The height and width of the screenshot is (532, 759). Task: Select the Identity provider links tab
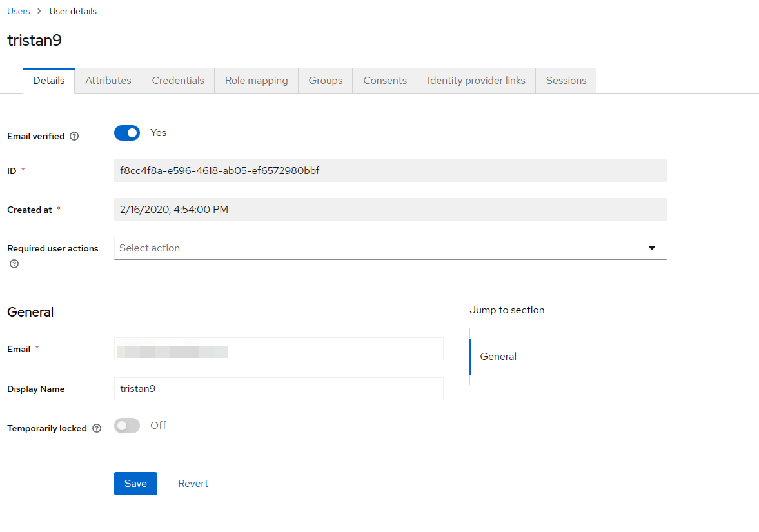click(x=476, y=80)
